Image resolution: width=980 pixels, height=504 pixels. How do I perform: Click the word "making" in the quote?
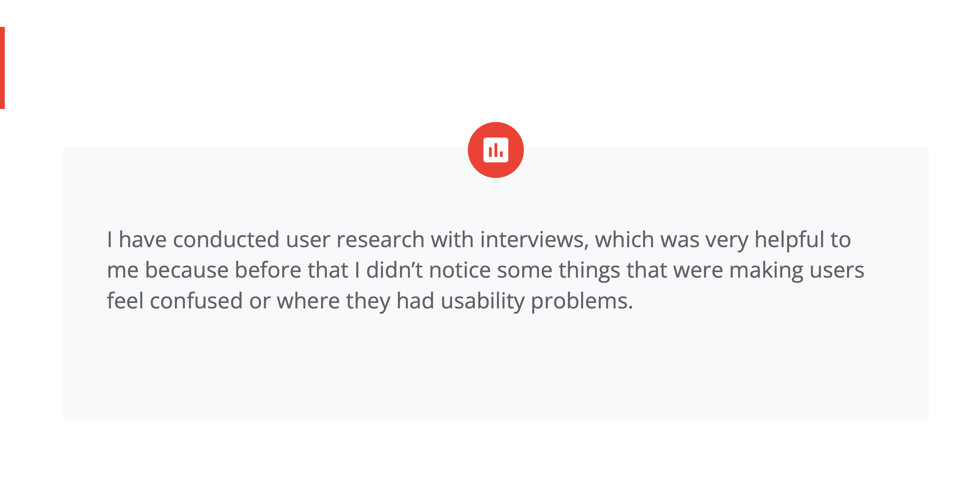coord(766,270)
